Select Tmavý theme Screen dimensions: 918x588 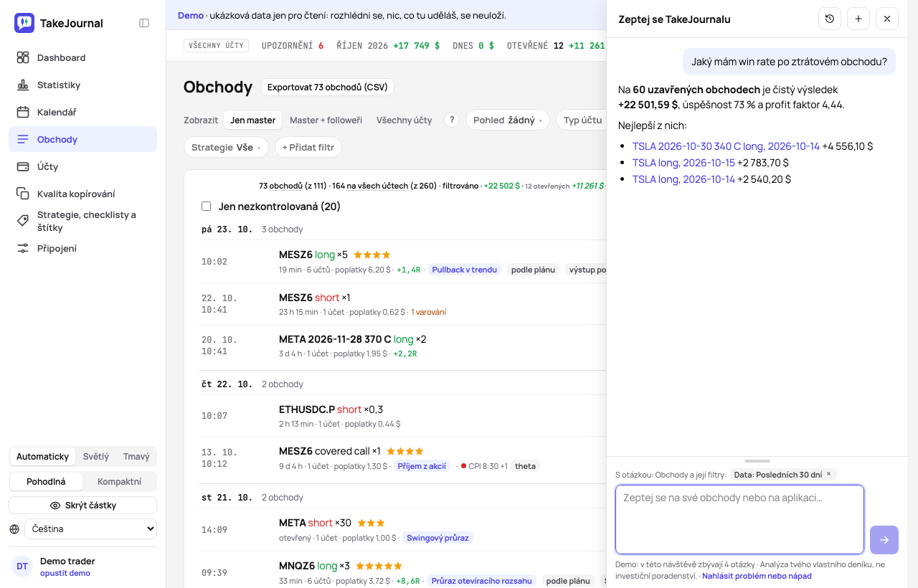point(136,457)
